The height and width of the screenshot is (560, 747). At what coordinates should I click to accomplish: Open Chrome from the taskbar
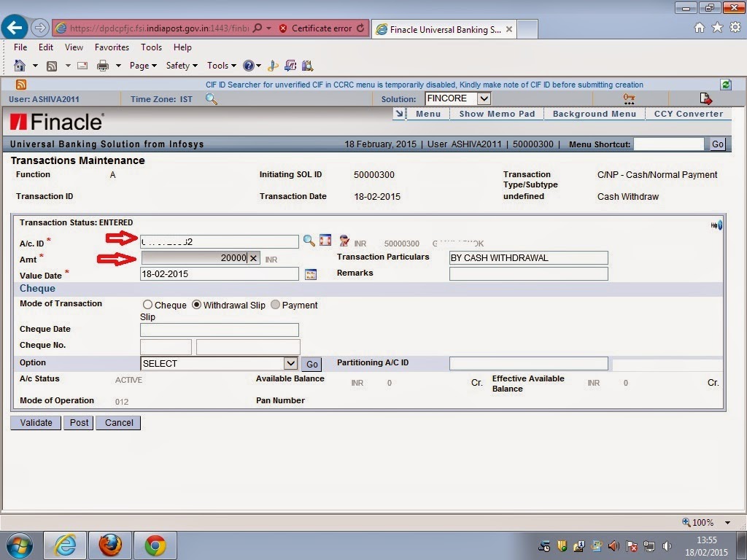[155, 545]
